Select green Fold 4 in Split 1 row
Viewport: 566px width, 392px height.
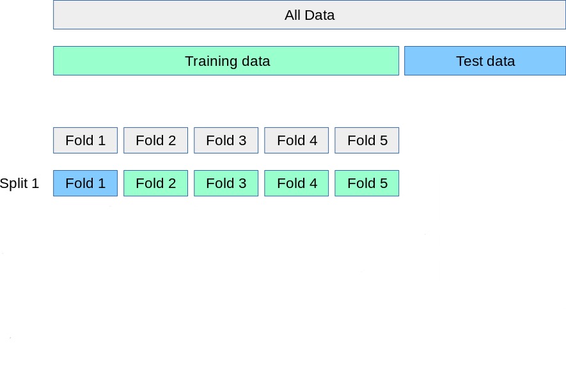click(296, 184)
